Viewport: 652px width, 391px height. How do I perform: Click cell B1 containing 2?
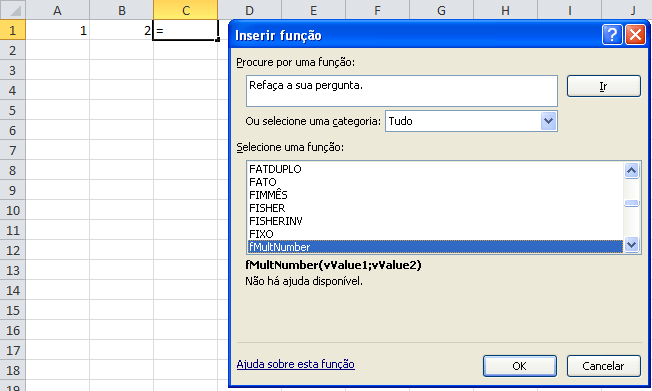tap(121, 30)
